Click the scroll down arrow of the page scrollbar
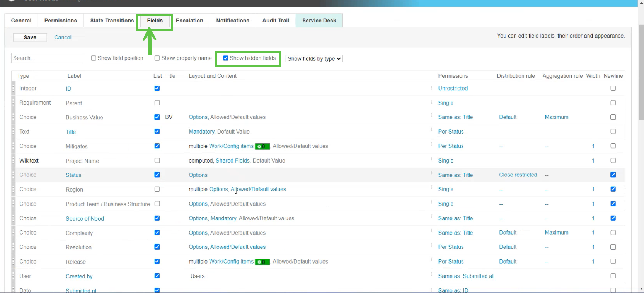Viewport: 644px width, 293px height. click(641, 289)
